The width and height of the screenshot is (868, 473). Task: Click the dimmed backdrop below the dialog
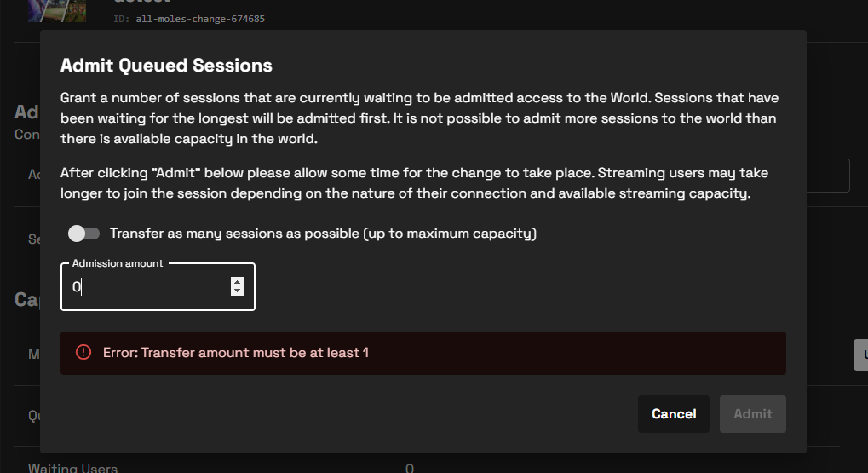point(596,464)
